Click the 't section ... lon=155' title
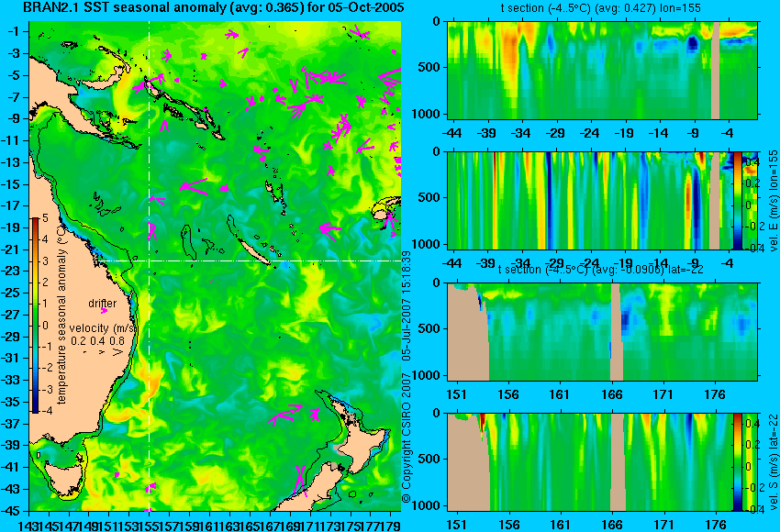The height and width of the screenshot is (532, 780). pyautogui.click(x=601, y=8)
